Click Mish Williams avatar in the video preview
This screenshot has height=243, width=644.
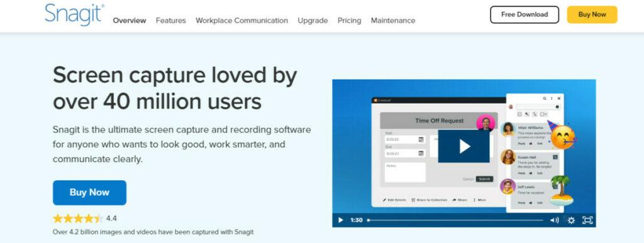(508, 129)
